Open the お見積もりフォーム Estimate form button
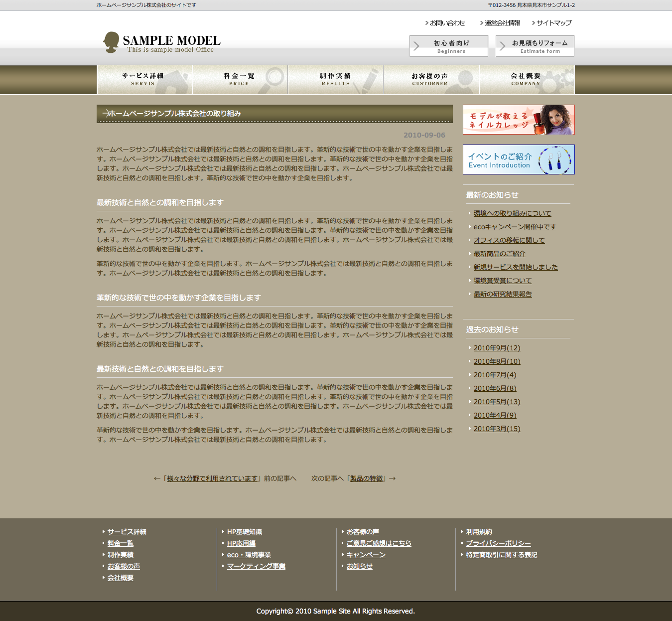This screenshot has width=672, height=621. 535,46
